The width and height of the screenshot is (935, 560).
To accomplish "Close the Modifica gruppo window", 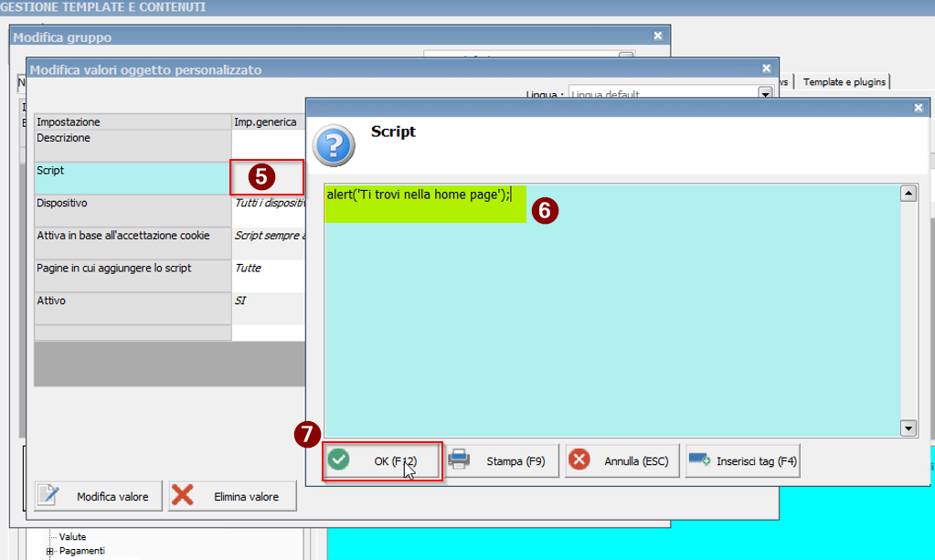I will click(x=657, y=37).
